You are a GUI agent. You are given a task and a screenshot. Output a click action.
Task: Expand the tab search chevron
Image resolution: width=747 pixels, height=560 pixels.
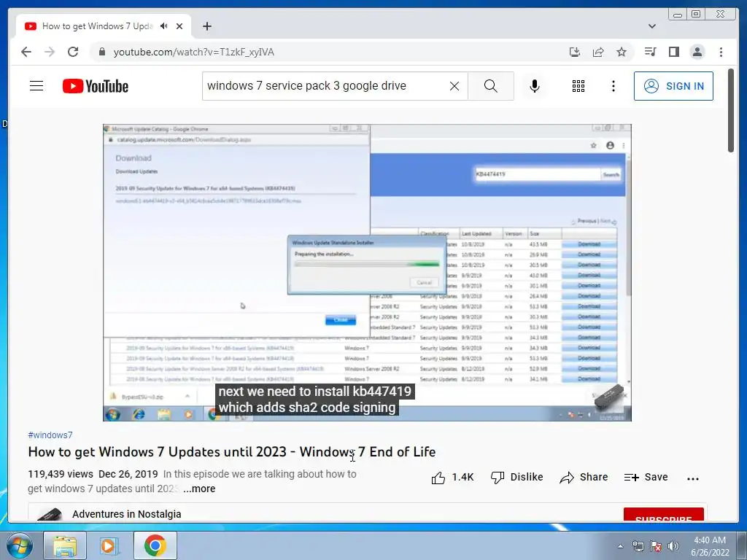tap(651, 26)
